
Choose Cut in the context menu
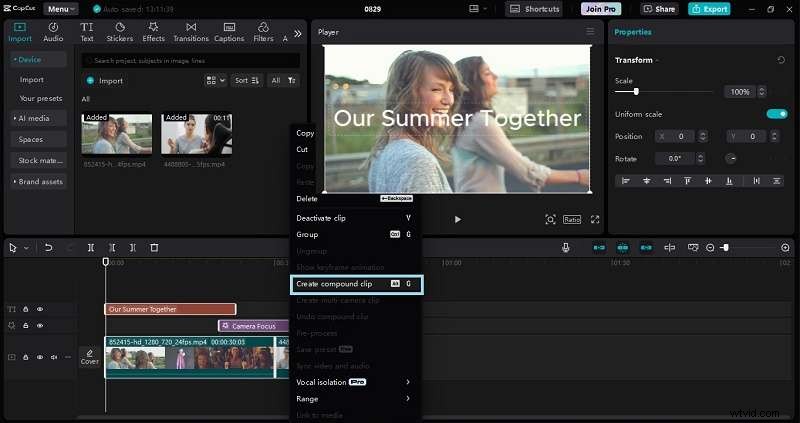click(x=302, y=150)
